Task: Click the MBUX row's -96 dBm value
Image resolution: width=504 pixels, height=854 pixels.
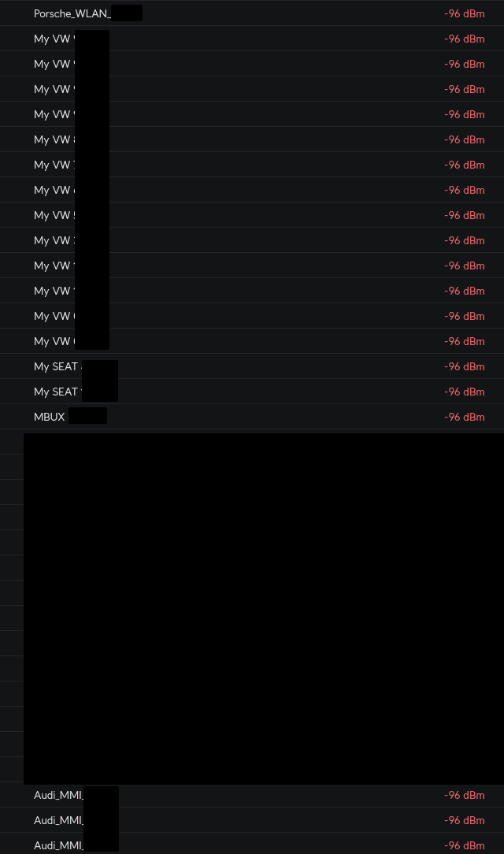Action: click(464, 417)
